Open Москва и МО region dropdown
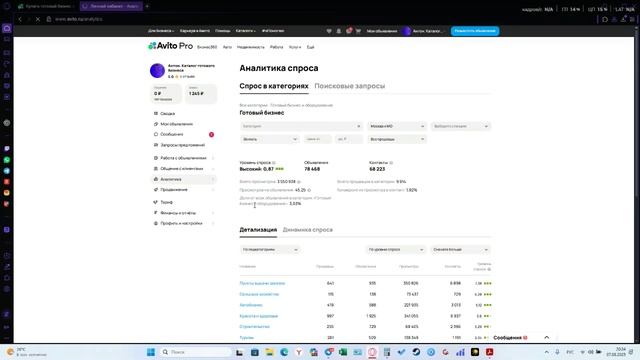The image size is (640, 360). click(x=397, y=127)
